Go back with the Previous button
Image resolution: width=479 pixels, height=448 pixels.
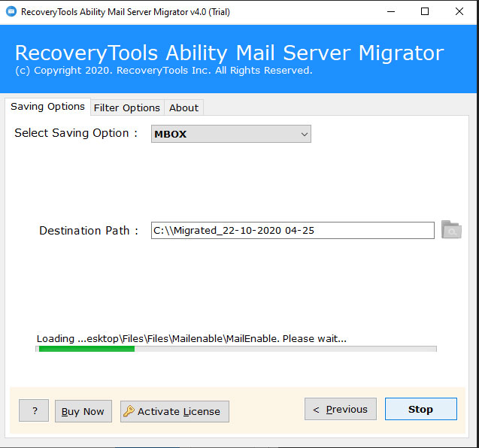point(340,409)
